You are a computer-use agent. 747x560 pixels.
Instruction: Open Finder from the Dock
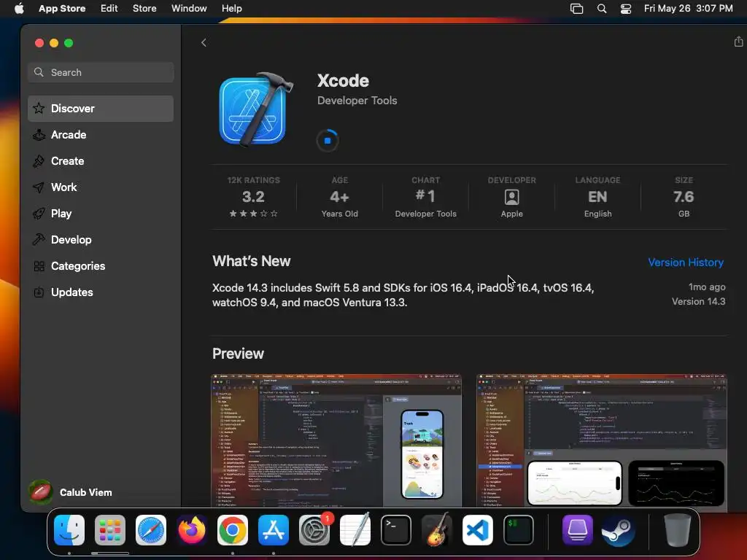coord(69,530)
